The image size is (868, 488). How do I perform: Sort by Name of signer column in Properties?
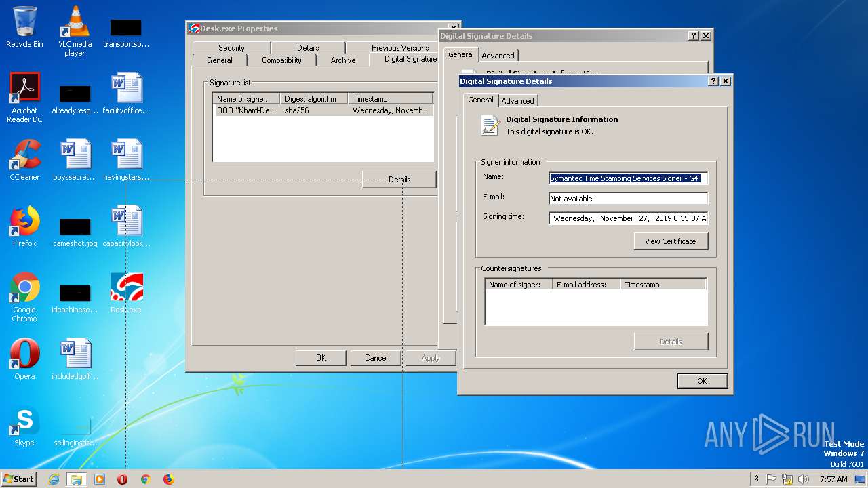247,99
